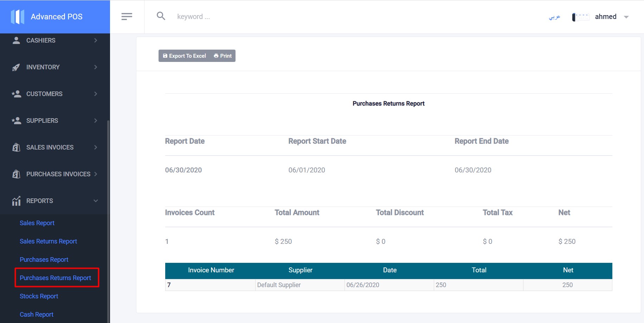Collapse the Reports section chevron
The width and height of the screenshot is (644, 323).
[x=96, y=201]
